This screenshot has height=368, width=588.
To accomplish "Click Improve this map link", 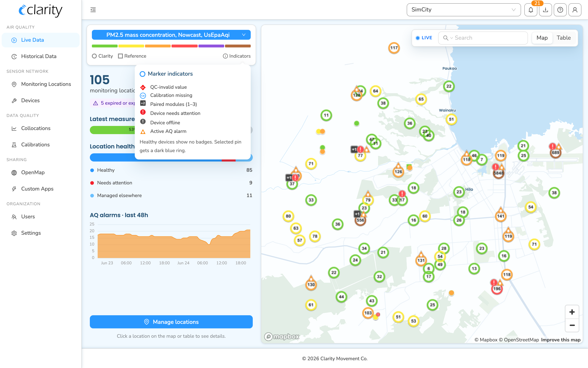I will (x=561, y=340).
